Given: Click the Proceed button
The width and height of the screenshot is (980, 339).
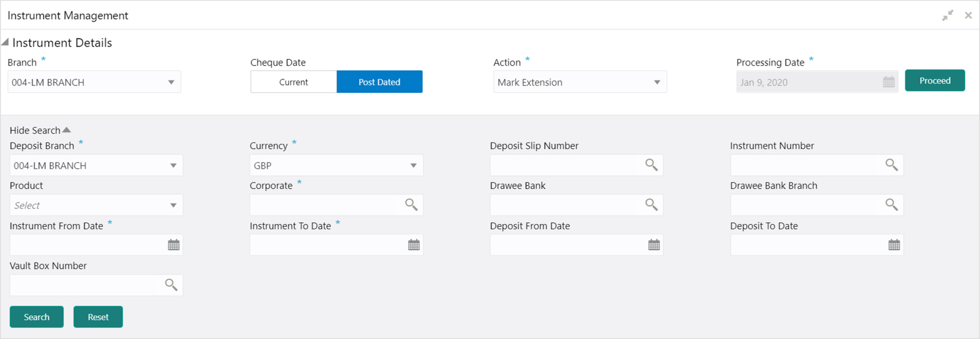Looking at the screenshot, I should (935, 80).
